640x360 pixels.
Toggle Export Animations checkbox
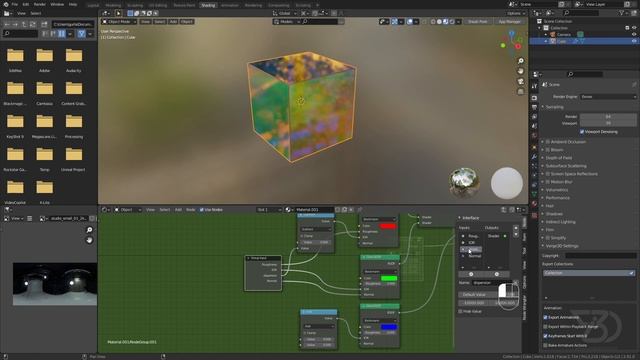click(545, 317)
